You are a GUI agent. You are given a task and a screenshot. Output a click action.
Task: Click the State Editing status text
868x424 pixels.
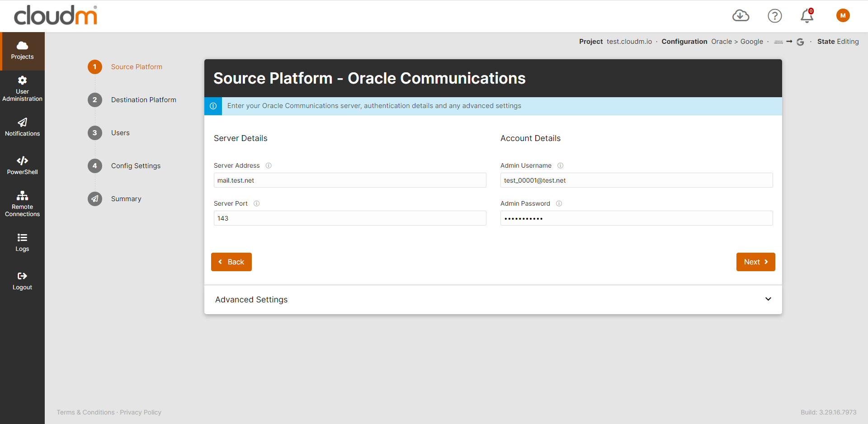(838, 42)
